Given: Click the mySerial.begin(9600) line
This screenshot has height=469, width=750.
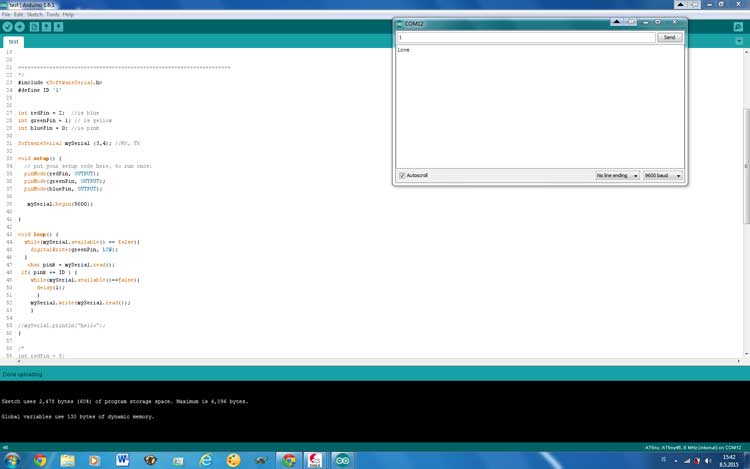Looking at the screenshot, I should pos(60,204).
